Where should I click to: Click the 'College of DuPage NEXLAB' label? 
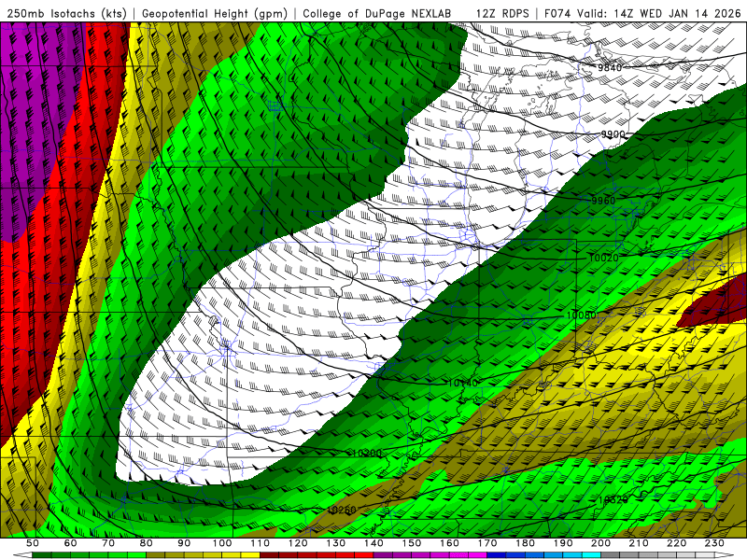[377, 14]
